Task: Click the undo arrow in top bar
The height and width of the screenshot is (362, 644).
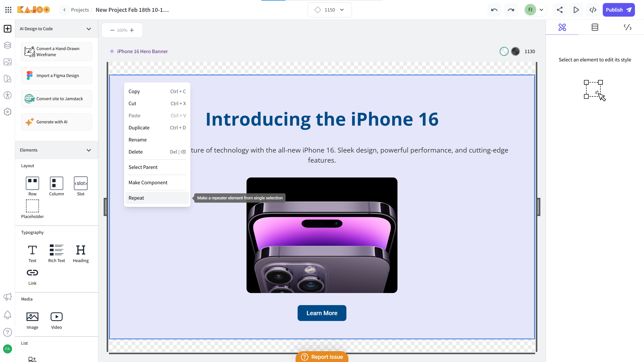Action: click(x=494, y=10)
